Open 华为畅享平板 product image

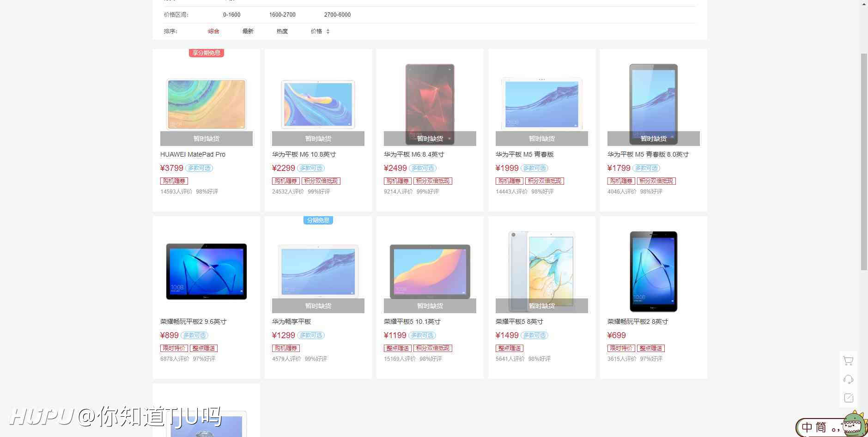(318, 272)
